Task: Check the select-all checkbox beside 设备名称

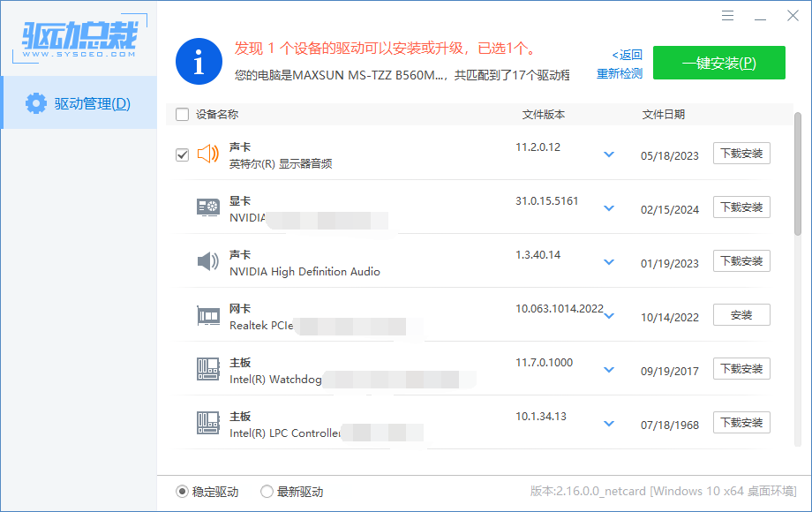Action: [x=182, y=114]
